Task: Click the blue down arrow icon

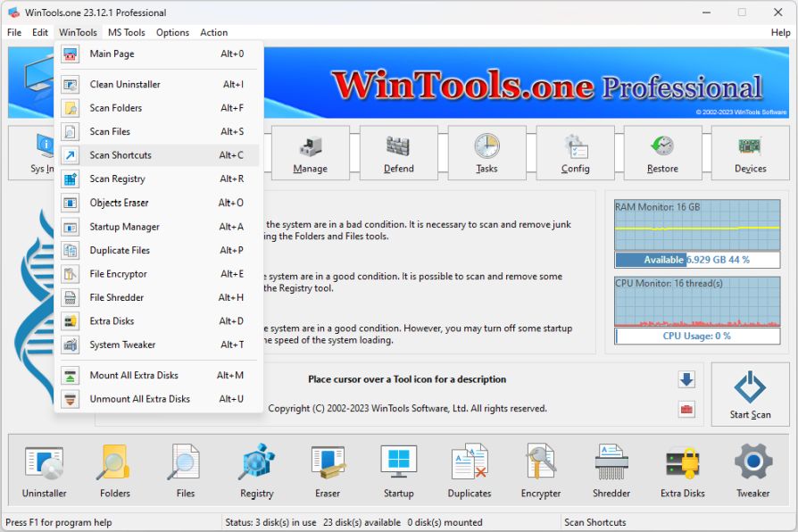Action: click(x=686, y=379)
